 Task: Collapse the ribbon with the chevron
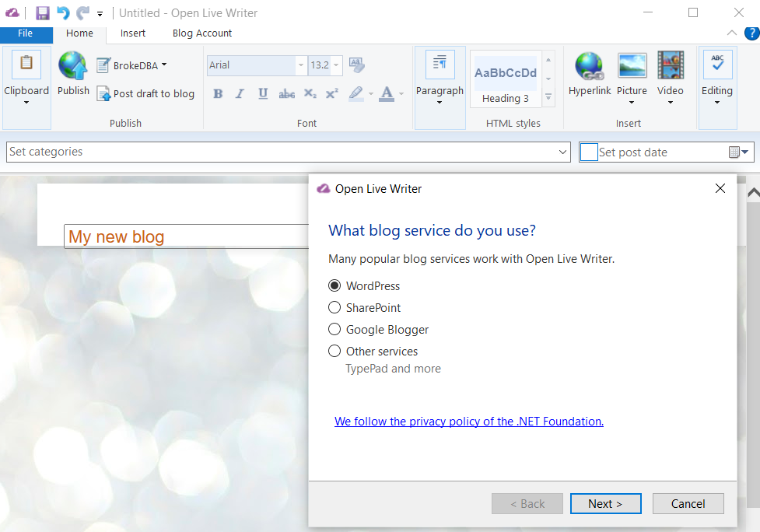coord(732,33)
